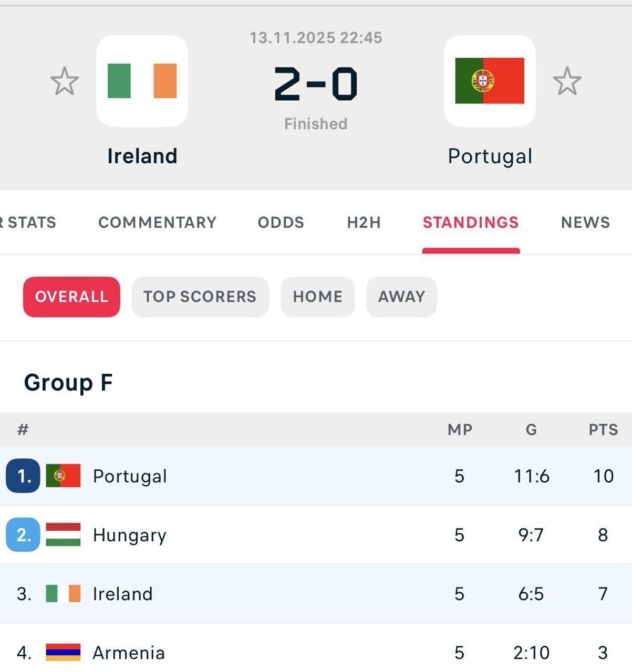
Task: Filter standings by Away matches
Action: pyautogui.click(x=401, y=297)
